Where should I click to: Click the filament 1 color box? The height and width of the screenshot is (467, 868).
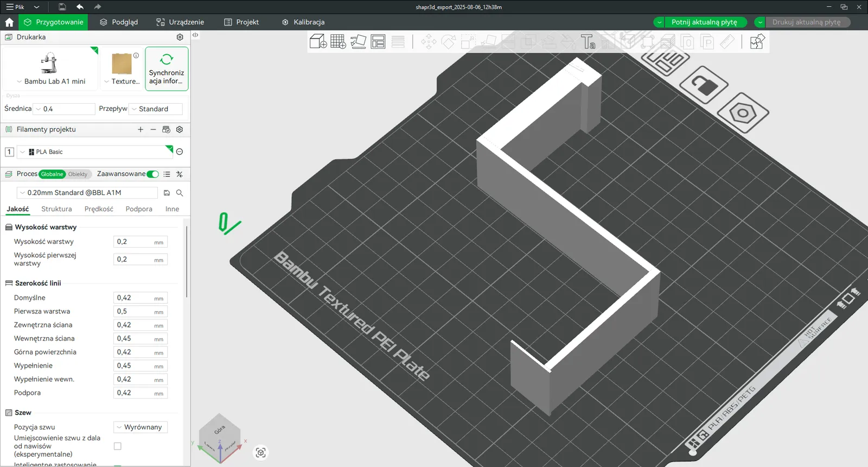click(x=9, y=152)
